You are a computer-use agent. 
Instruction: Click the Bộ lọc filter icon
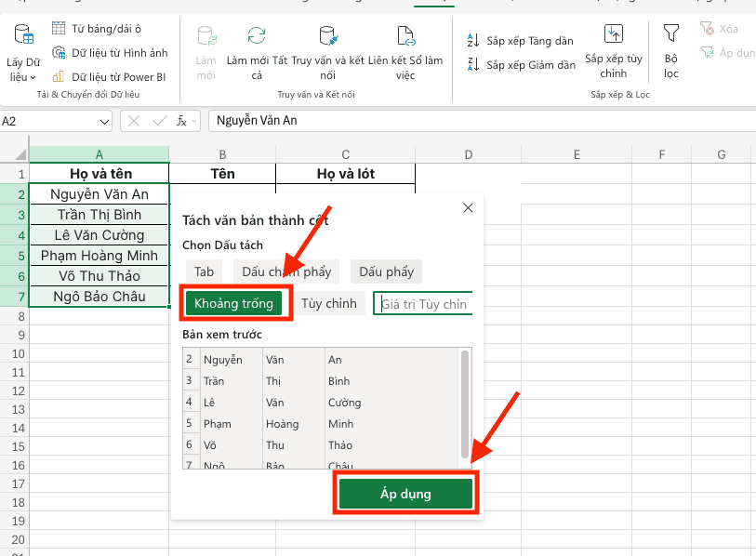pyautogui.click(x=670, y=34)
